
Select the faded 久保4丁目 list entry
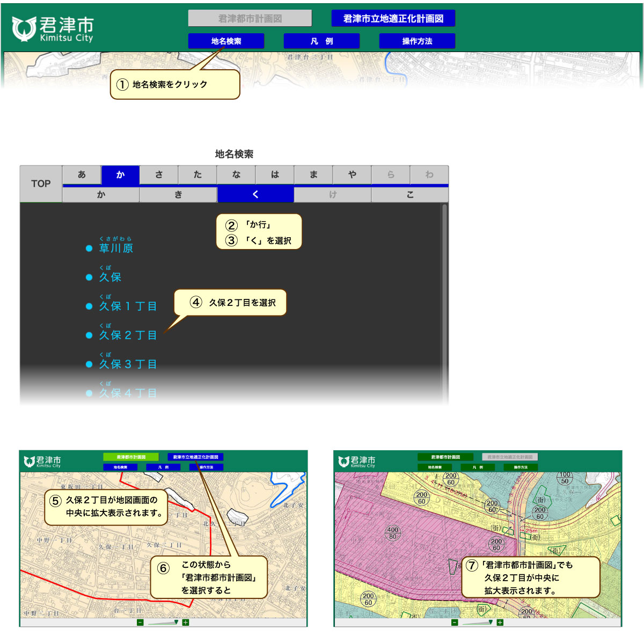[128, 393]
